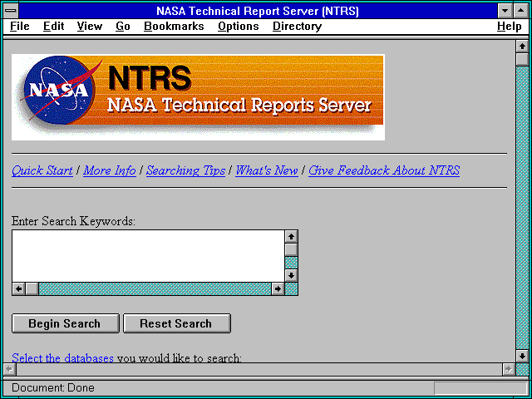Click the status bar progress indicator
The width and height of the screenshot is (532, 399).
tap(480, 388)
